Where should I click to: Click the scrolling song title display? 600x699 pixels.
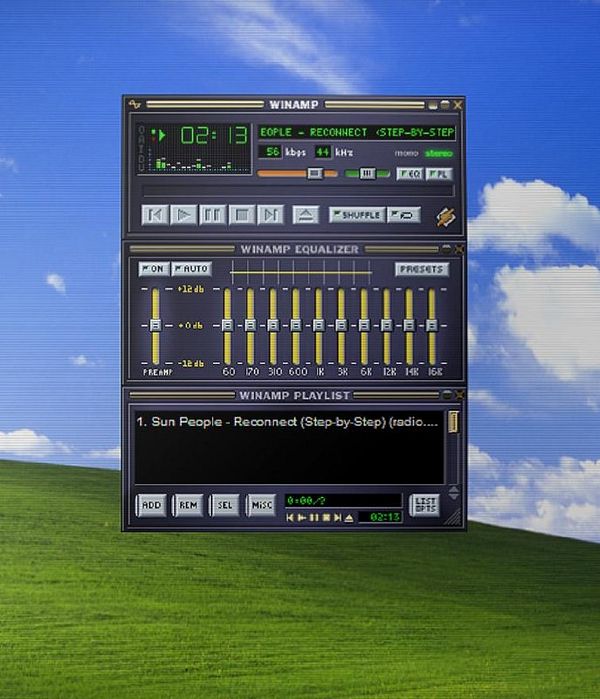pos(357,132)
